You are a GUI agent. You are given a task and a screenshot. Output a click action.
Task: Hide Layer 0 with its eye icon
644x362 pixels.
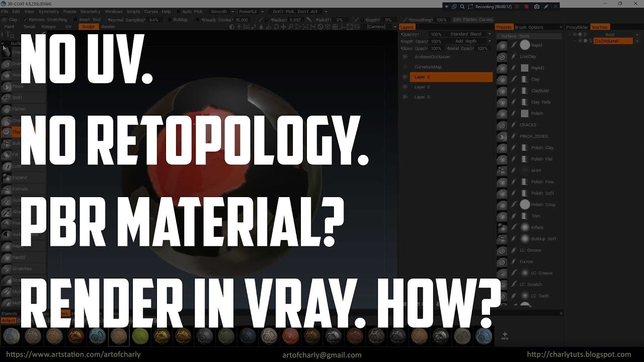click(405, 97)
